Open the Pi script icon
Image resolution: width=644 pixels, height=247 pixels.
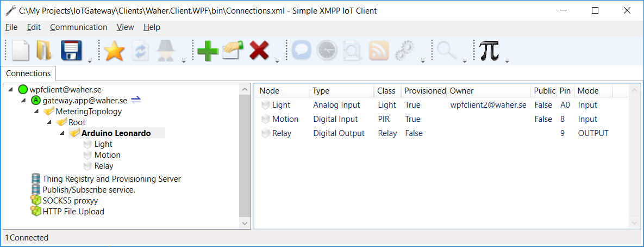(489, 51)
